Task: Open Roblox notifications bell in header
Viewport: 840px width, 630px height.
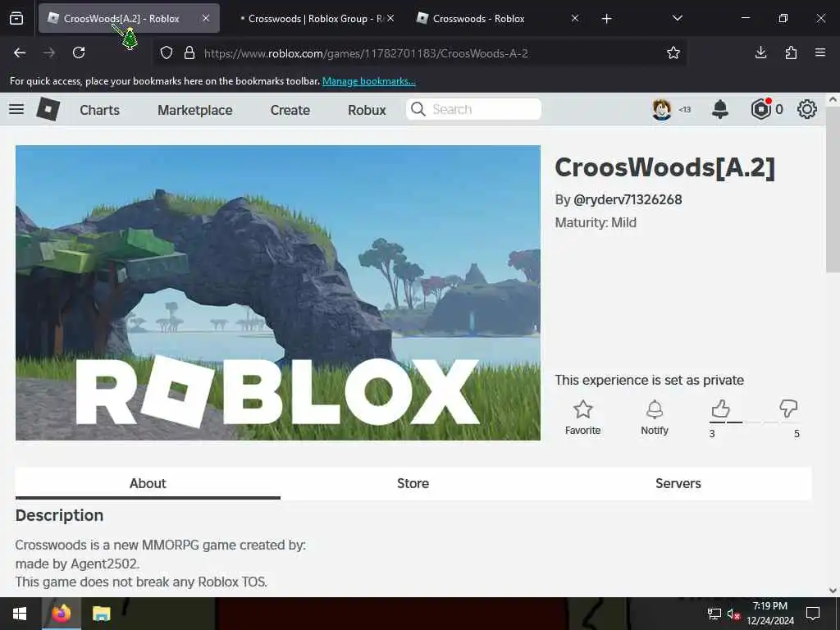Action: coord(720,109)
